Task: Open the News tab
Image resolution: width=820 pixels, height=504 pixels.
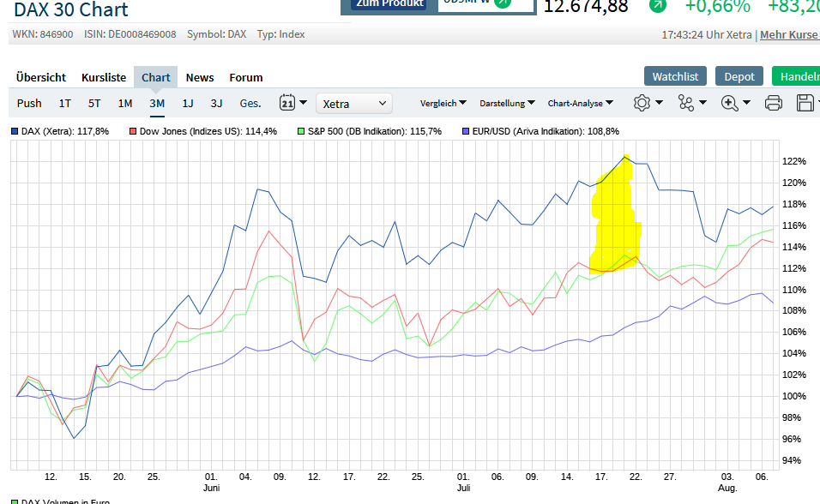Action: (200, 77)
